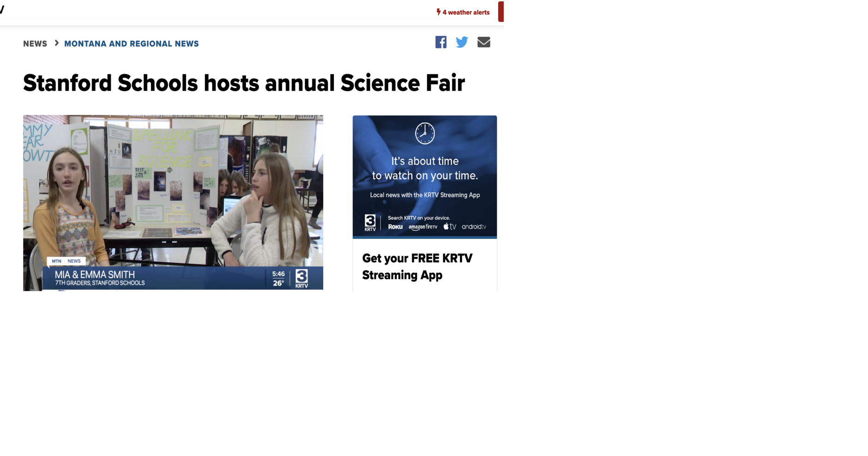The width and height of the screenshot is (868, 456).
Task: Open Get your FREE KRTV Streaming App
Action: 417,267
